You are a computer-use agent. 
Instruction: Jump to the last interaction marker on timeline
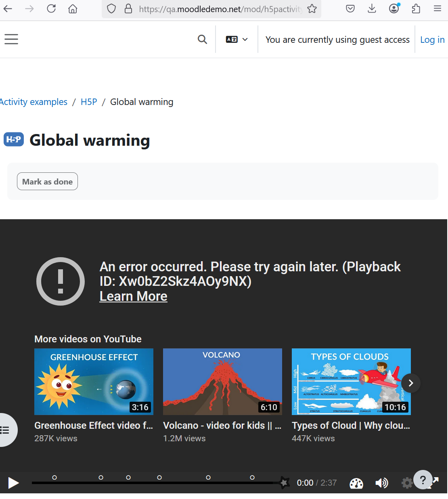tap(252, 478)
